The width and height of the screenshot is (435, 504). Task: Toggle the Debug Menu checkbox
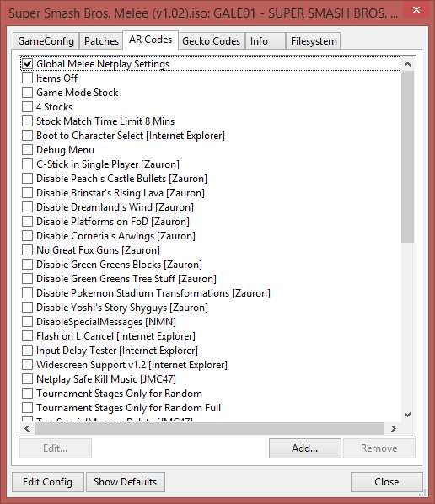click(27, 149)
